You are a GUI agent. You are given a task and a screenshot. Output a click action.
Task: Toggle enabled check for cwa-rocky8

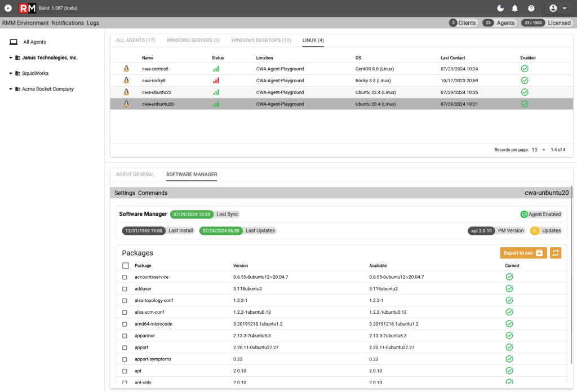point(525,81)
